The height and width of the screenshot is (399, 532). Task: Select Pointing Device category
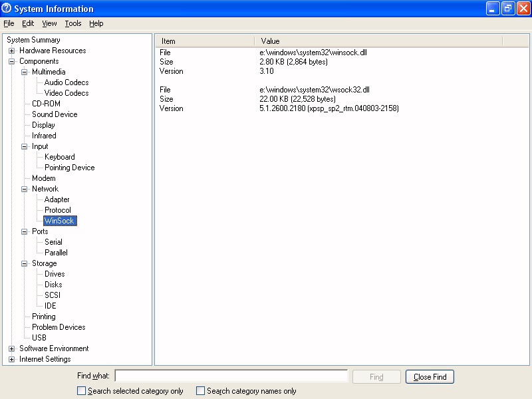[x=70, y=168]
